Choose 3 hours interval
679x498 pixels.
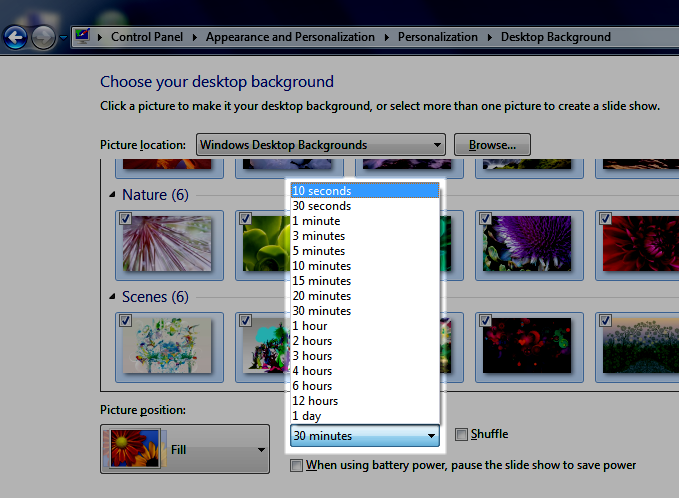(365, 356)
